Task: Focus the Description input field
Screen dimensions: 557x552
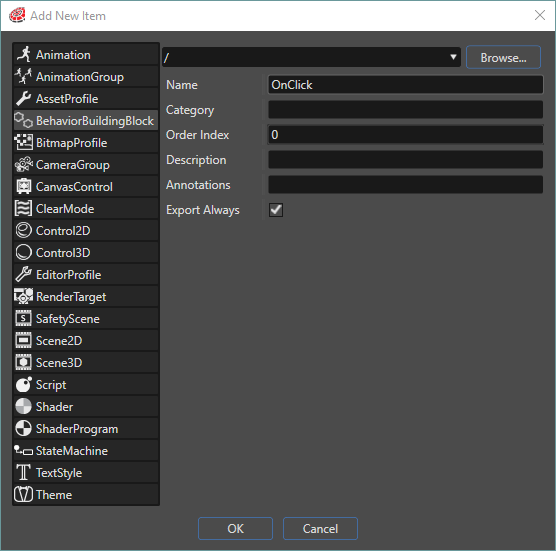Action: 405,160
